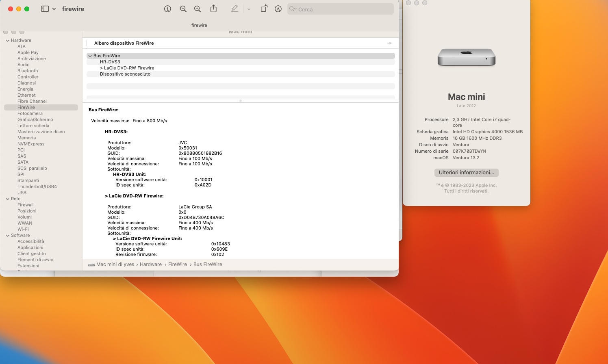Screen dimensions: 608x364
Task: Select PCI in the sidebar
Action: (x=21, y=150)
